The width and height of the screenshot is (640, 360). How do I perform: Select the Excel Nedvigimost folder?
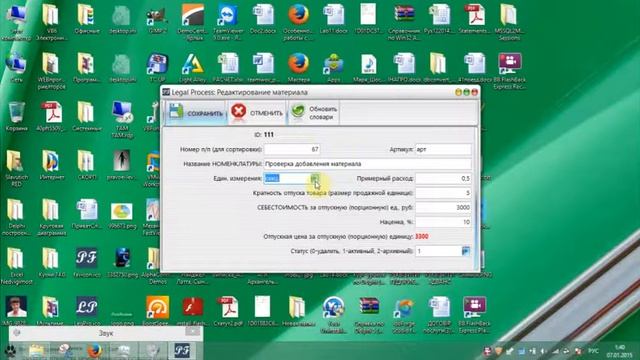click(16, 265)
